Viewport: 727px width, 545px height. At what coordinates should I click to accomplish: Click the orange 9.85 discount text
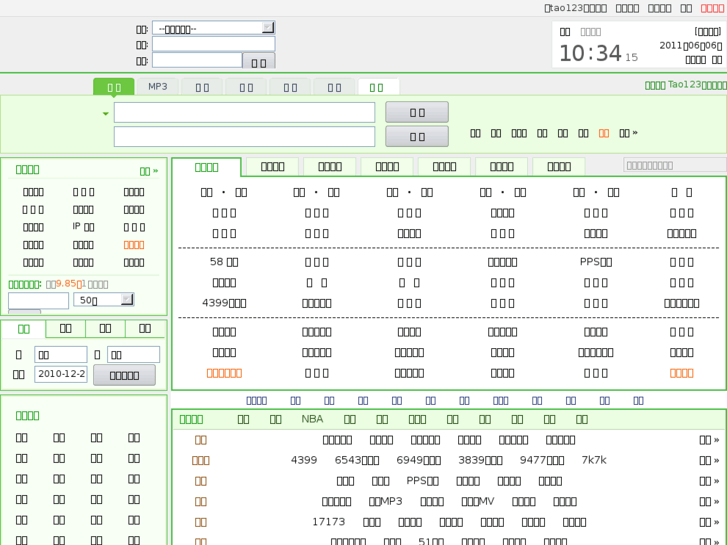[71, 283]
